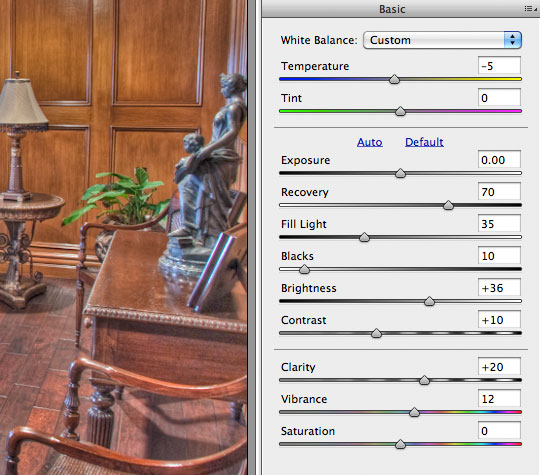Screen dimensions: 540x475
Task: Click the Tint slider handle
Action: coord(400,111)
